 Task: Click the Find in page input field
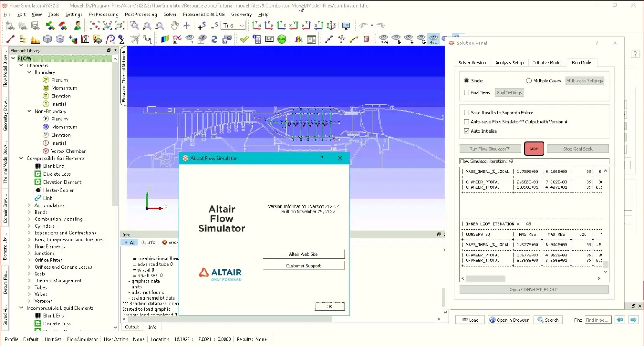click(598, 320)
